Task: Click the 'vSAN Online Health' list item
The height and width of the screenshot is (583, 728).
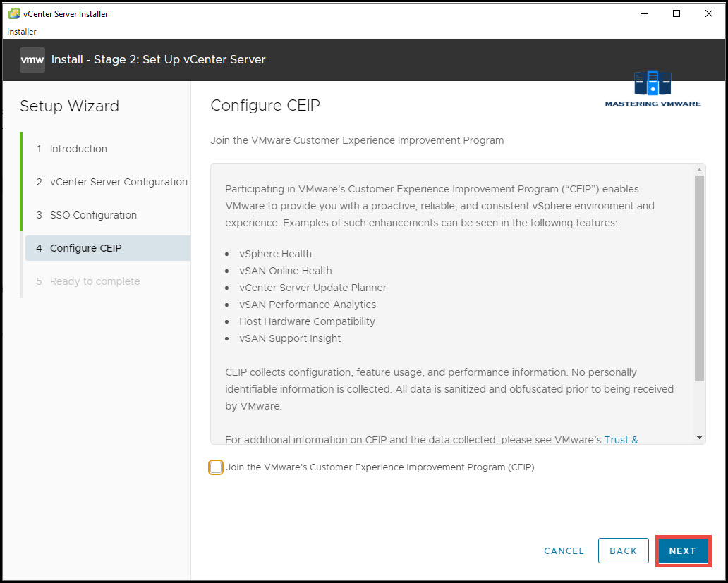Action: click(286, 271)
